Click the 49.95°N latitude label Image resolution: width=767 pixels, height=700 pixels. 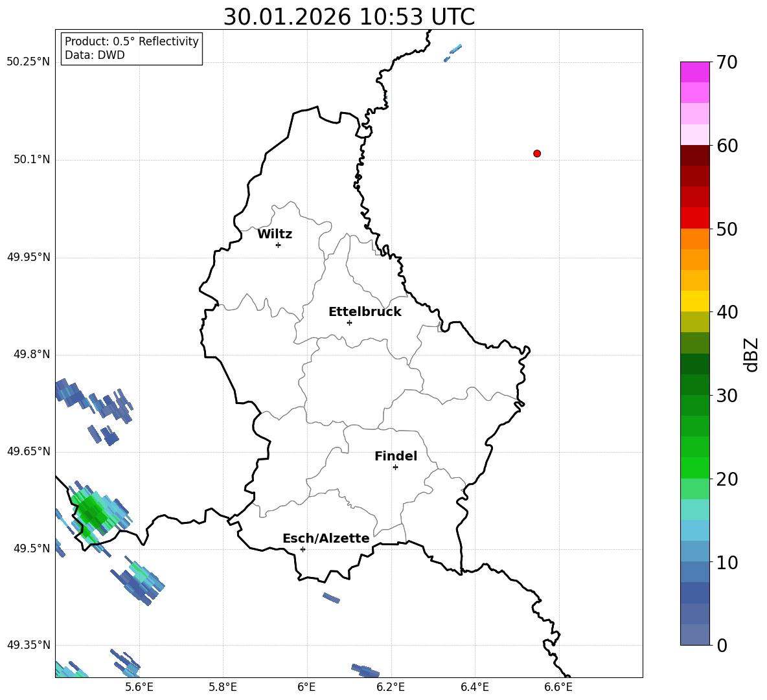coord(29,257)
